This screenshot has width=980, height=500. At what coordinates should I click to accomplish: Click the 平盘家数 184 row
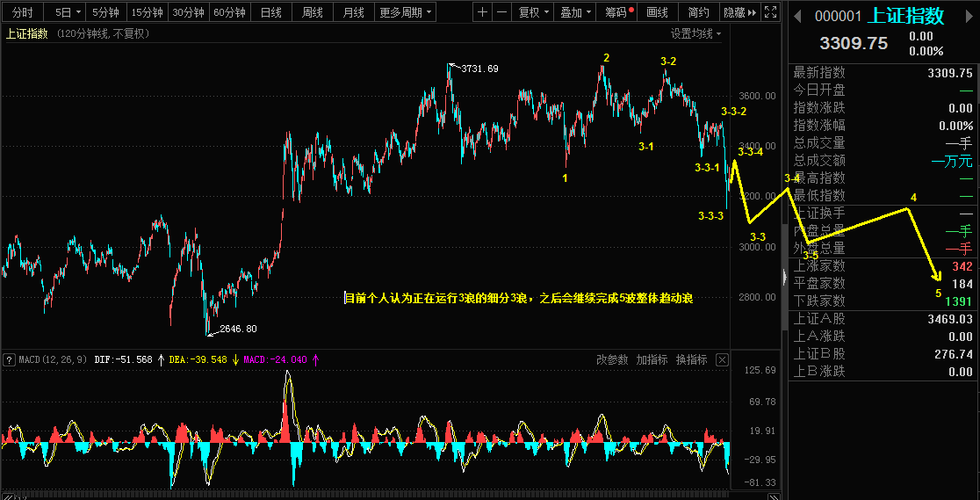pos(883,284)
